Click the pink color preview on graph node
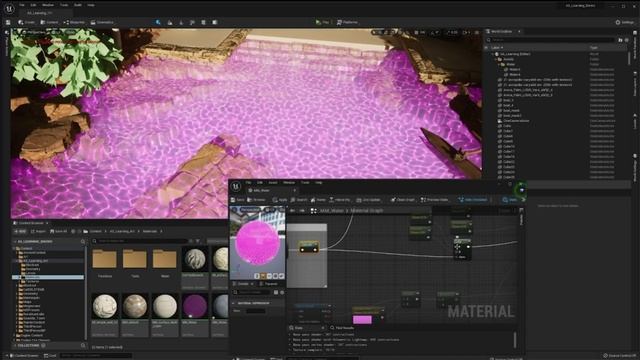The image size is (640, 360). point(362,320)
